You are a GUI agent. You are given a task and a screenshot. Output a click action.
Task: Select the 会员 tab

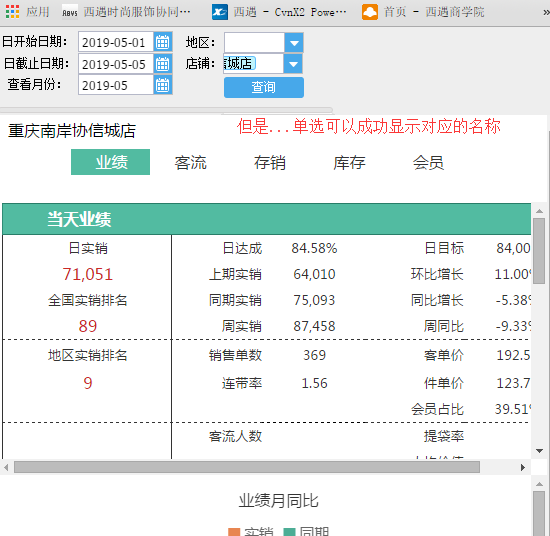click(x=428, y=162)
